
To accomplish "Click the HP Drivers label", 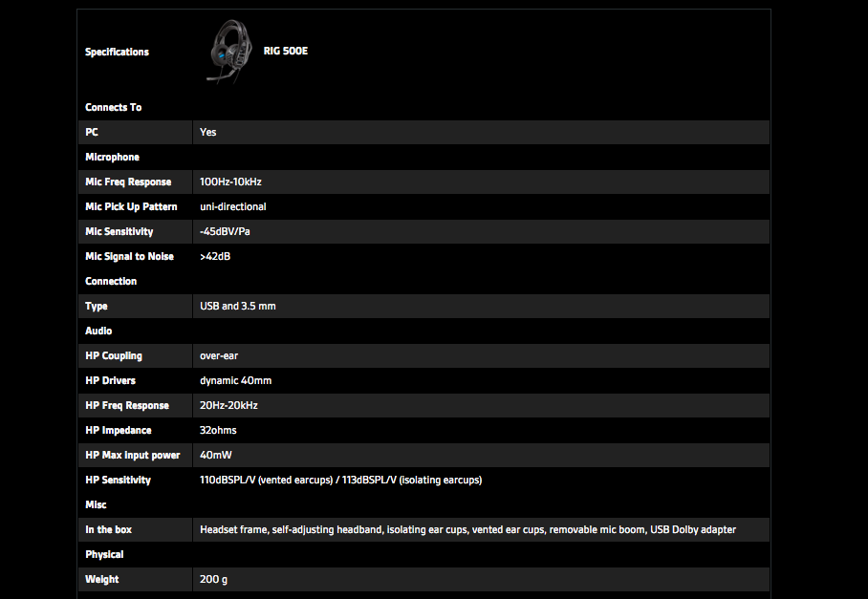I will [x=110, y=380].
